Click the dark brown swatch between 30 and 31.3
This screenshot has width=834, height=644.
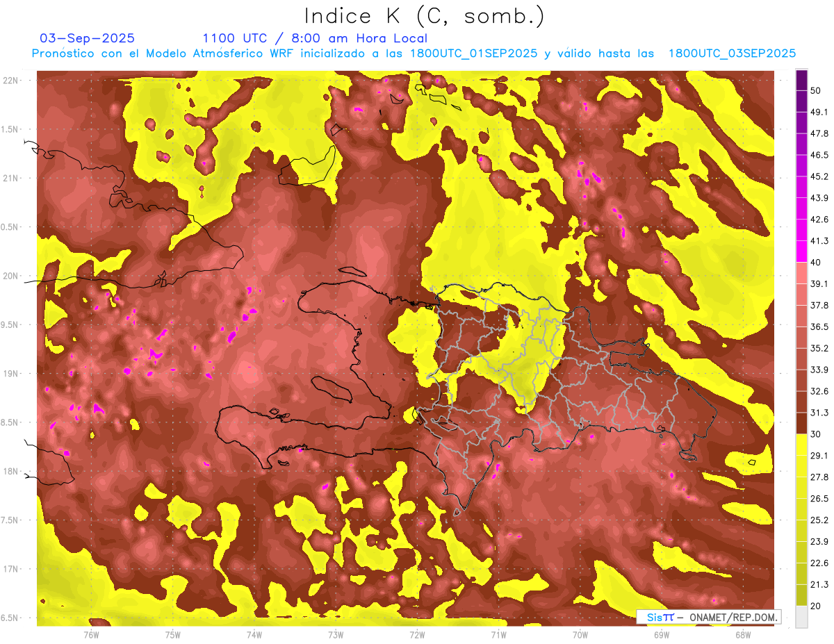801,423
